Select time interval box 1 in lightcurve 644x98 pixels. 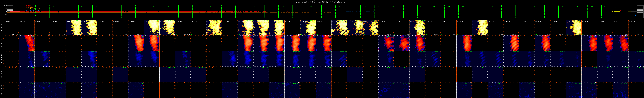pyautogui.click(x=43, y=11)
